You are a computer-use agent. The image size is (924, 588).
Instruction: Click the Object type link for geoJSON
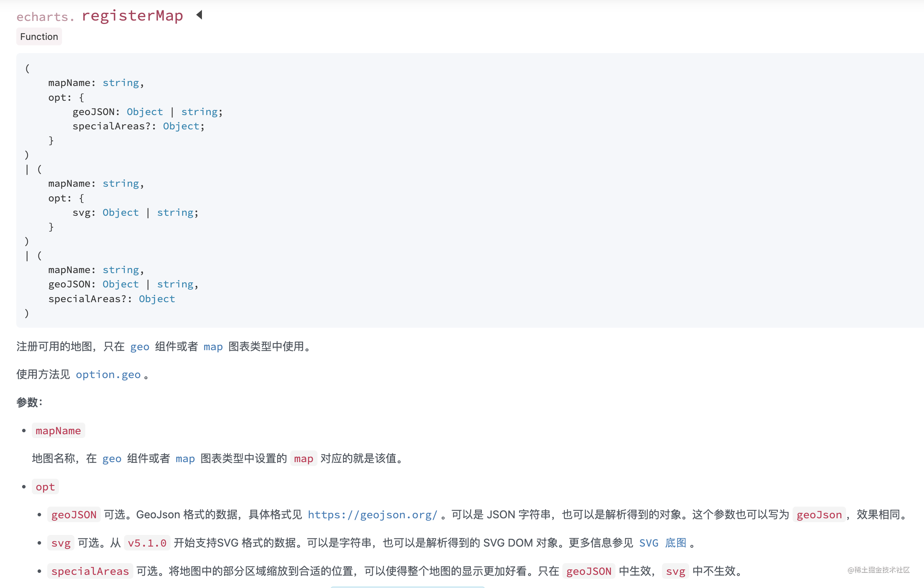(145, 112)
